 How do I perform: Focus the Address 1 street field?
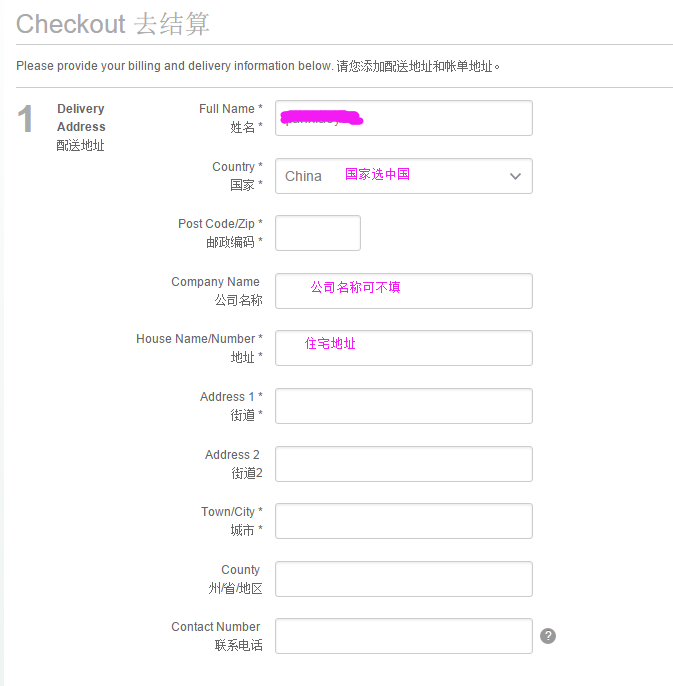click(x=403, y=406)
